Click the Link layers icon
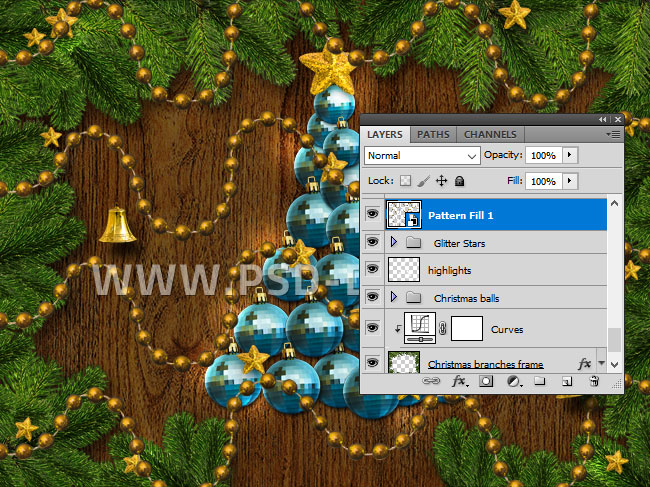 click(431, 381)
